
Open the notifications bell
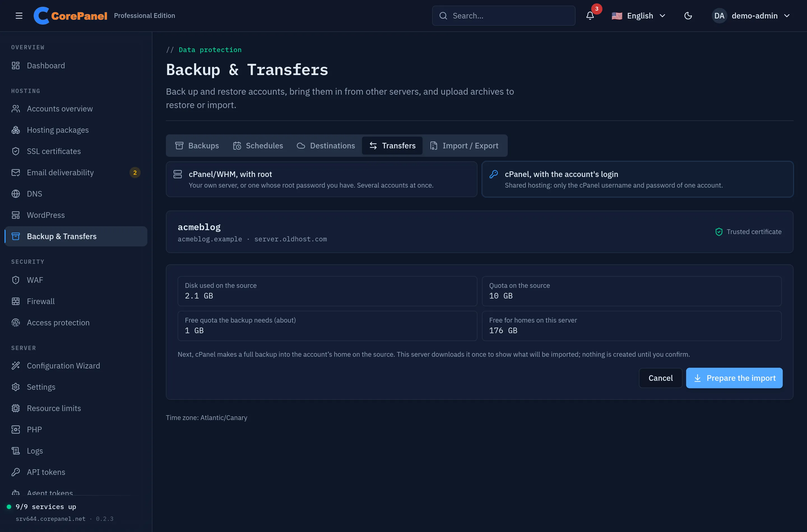click(590, 16)
